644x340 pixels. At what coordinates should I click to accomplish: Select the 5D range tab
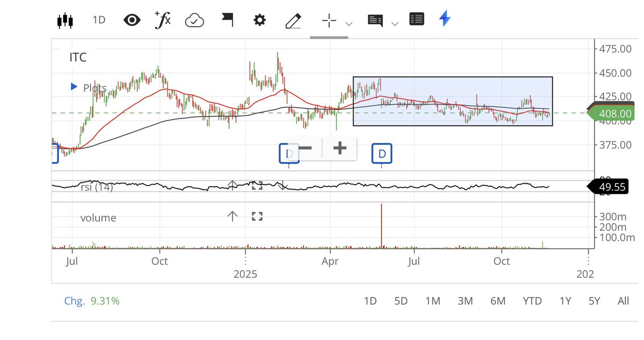coord(401,301)
